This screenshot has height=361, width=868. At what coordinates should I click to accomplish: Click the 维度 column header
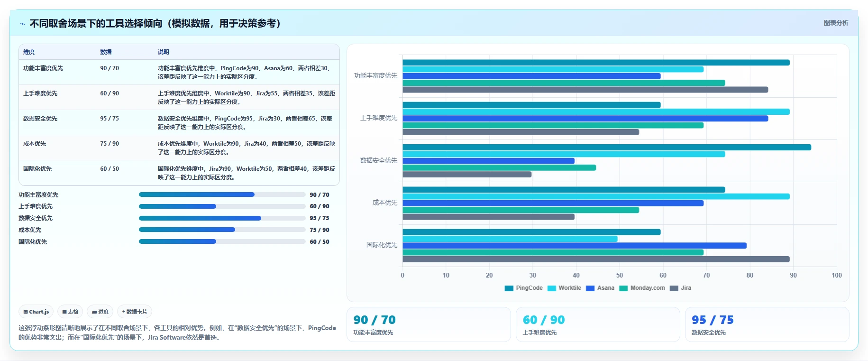pos(29,52)
